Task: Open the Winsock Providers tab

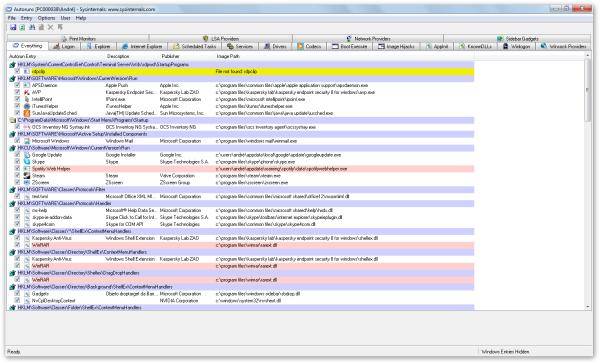Action: 564,46
